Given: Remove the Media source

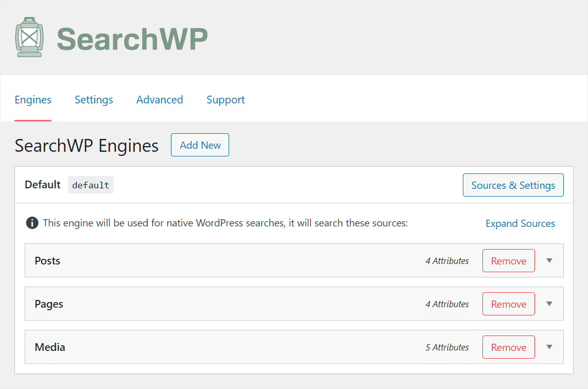Looking at the screenshot, I should (509, 347).
